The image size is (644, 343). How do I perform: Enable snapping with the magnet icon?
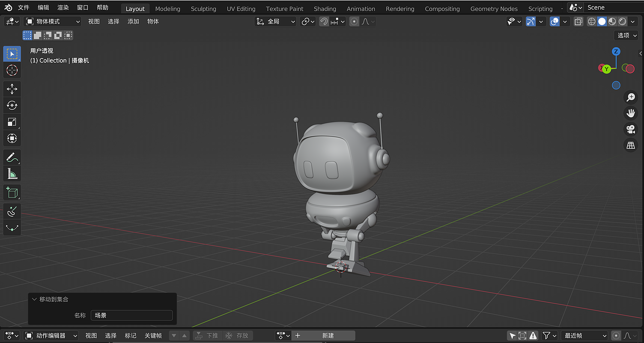point(324,21)
